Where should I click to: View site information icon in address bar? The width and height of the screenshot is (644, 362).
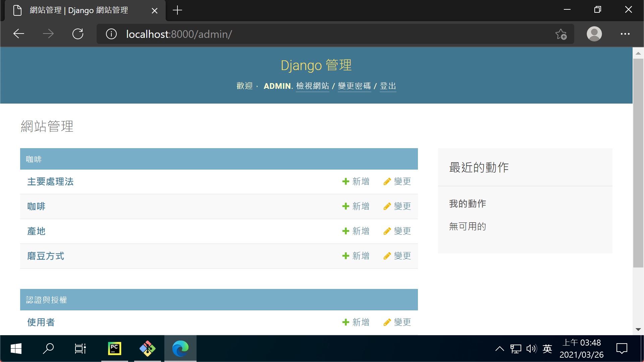111,34
